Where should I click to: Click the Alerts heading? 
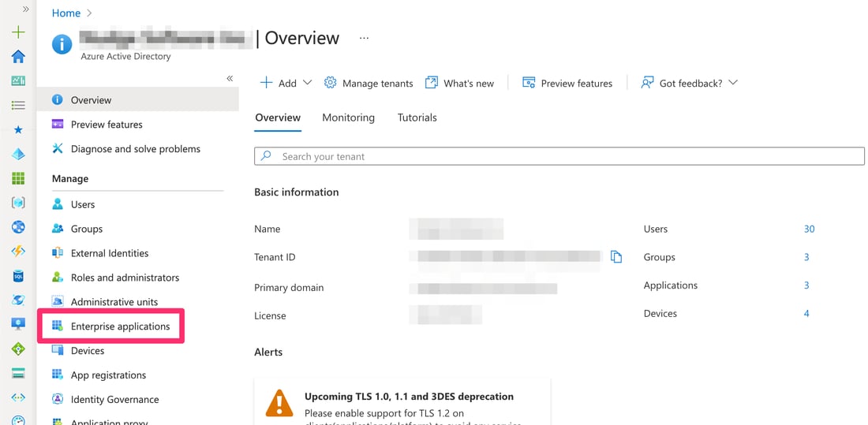[x=268, y=352]
